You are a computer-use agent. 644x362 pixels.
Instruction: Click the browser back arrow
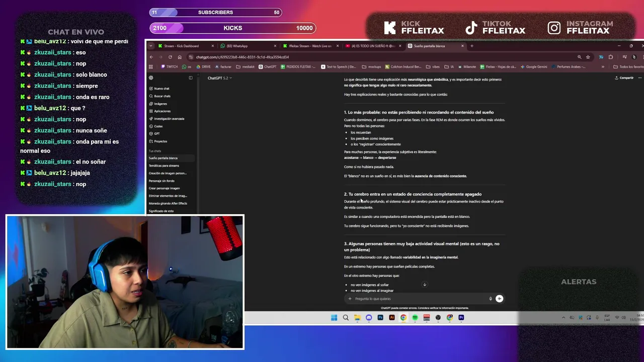coord(151,57)
